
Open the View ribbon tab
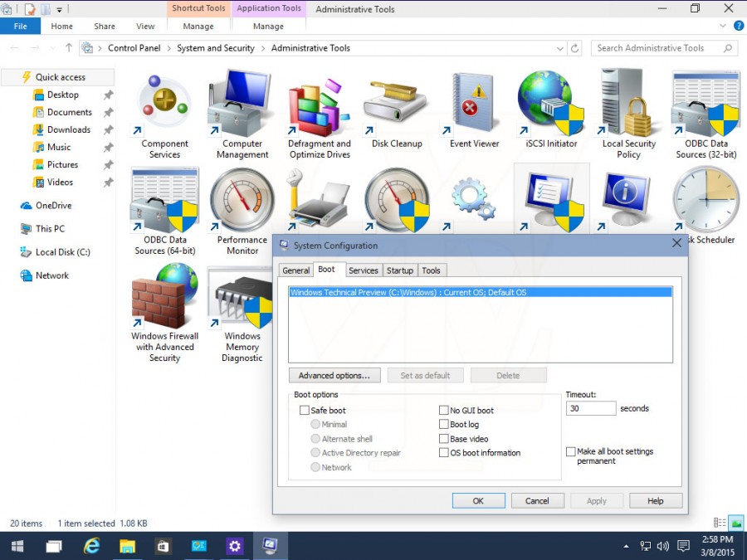(x=144, y=27)
